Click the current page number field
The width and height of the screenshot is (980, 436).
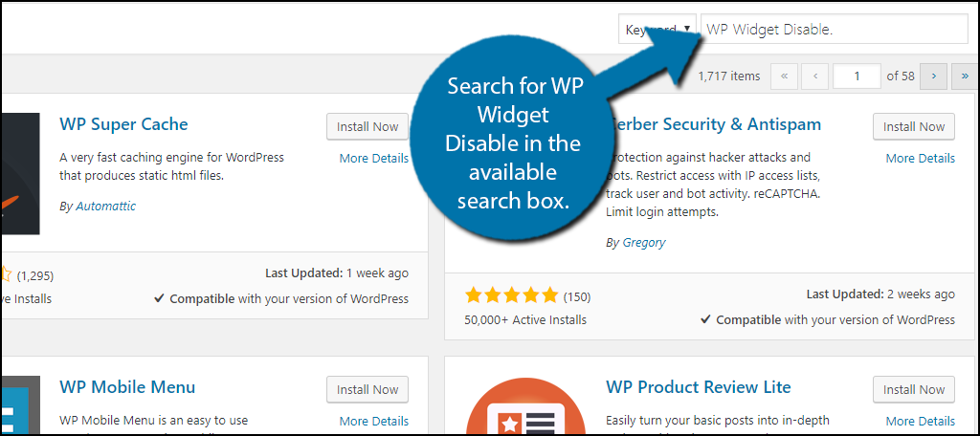pos(857,76)
